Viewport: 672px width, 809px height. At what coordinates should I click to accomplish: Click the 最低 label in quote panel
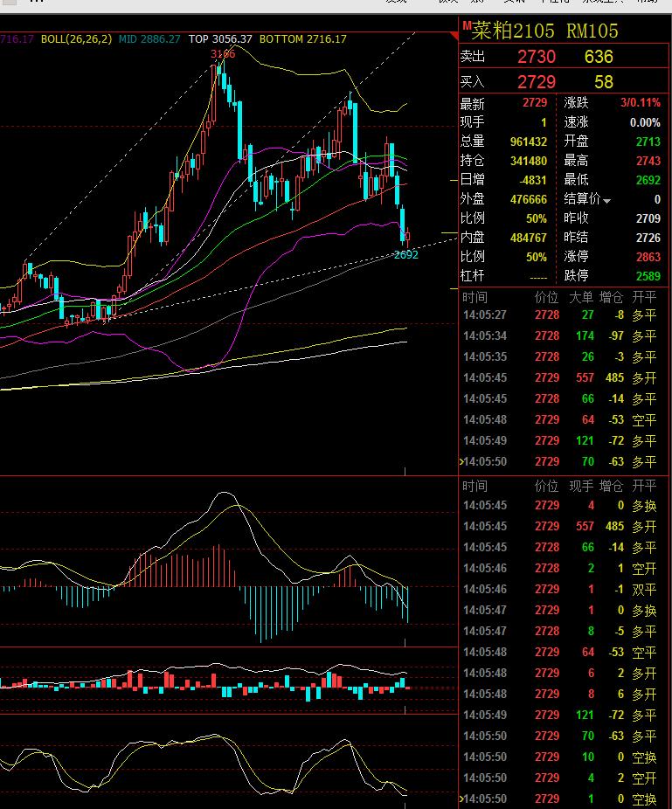pos(576,180)
